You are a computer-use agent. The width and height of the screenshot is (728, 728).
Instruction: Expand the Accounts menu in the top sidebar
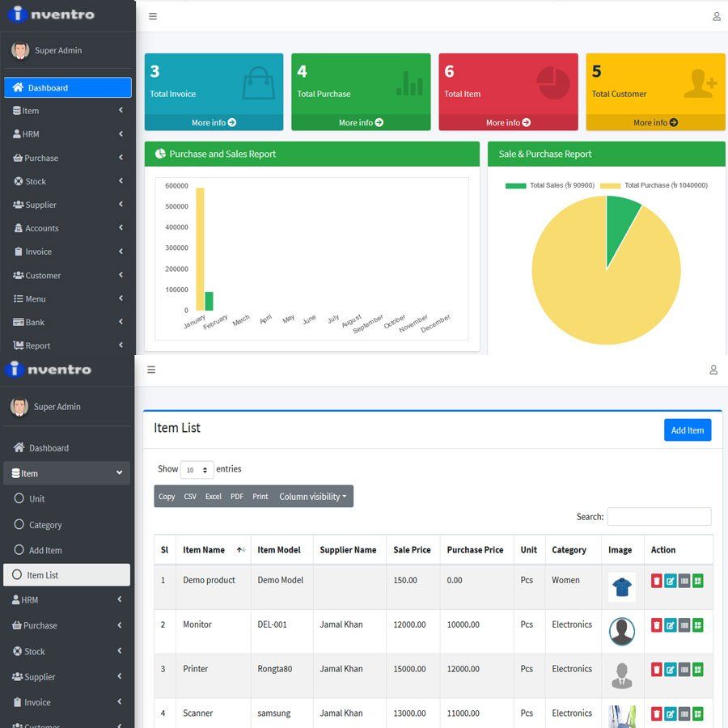(68, 228)
